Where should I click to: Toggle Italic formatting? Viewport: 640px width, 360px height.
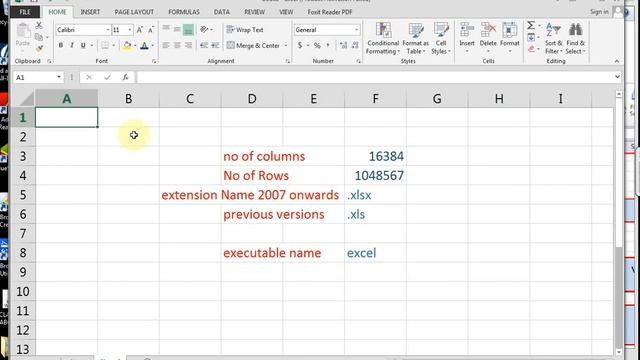72,45
